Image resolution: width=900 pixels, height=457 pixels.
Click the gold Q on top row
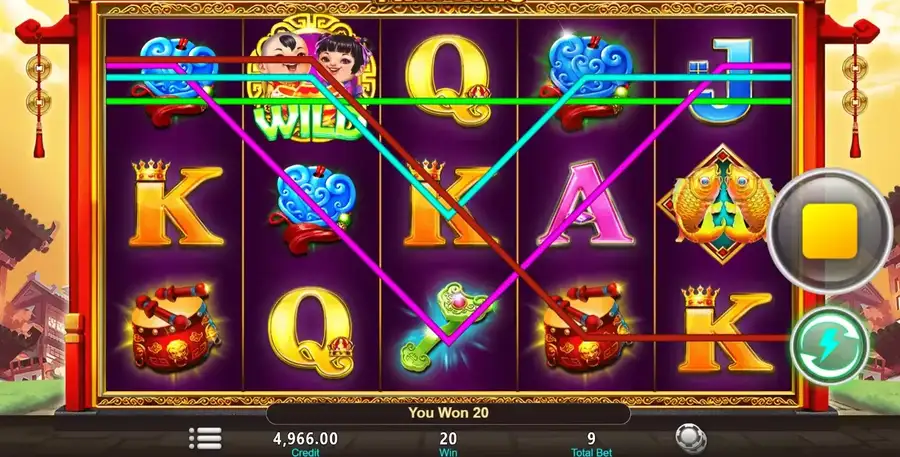pos(449,79)
